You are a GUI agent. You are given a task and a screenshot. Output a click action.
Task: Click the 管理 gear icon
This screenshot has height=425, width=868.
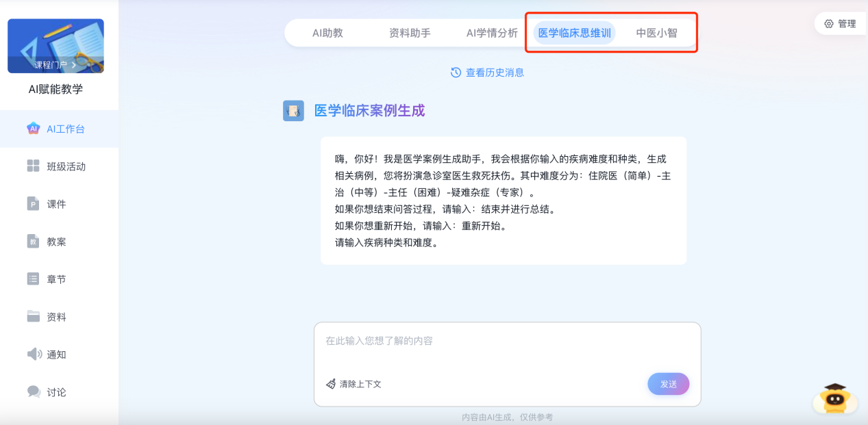[x=829, y=24]
